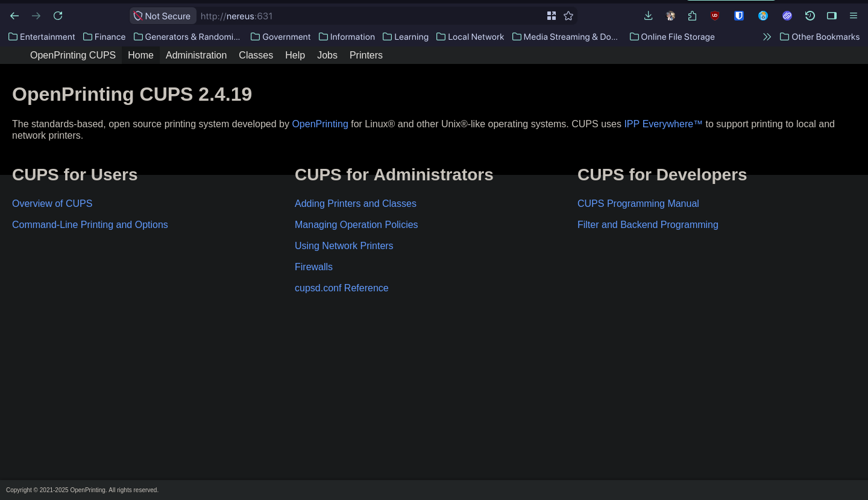Image resolution: width=868 pixels, height=500 pixels.
Task: Open the Overview of CUPS link
Action: (x=52, y=204)
